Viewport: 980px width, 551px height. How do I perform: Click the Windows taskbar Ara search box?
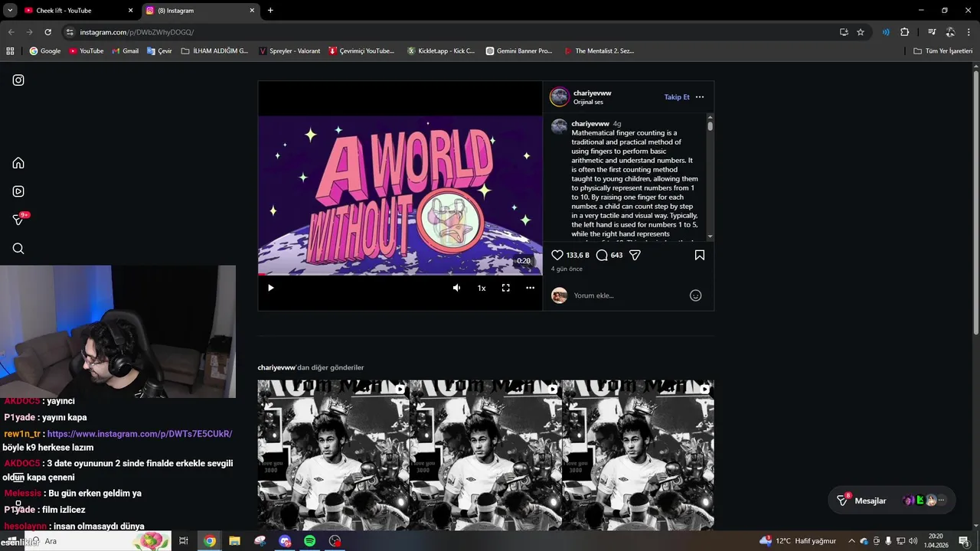[x=100, y=541]
